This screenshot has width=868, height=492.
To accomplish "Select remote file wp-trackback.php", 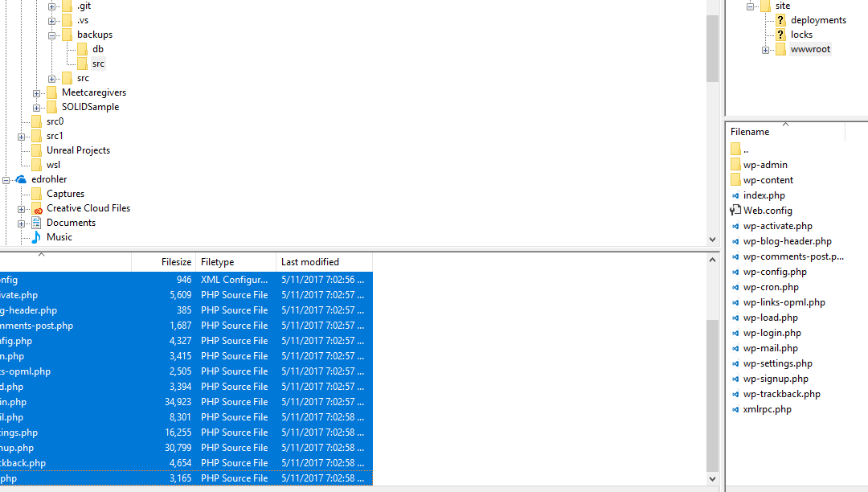I will (782, 394).
